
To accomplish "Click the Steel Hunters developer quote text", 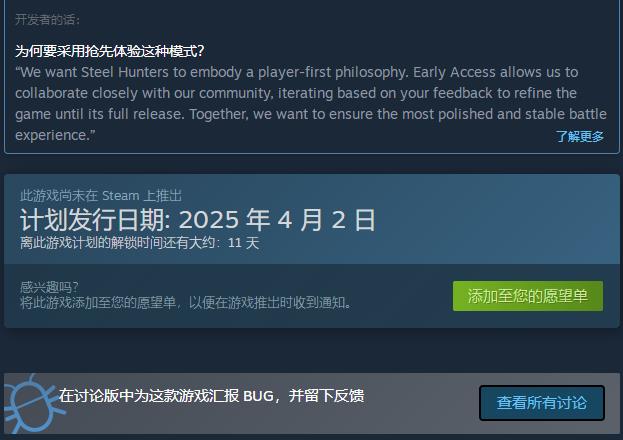I will click(x=311, y=103).
